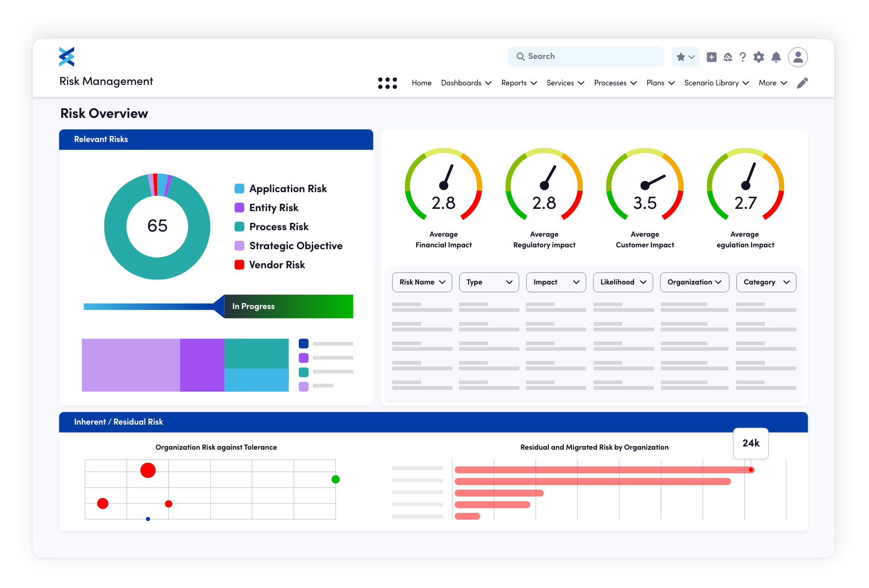Toggle the Application Risk legend item

(281, 188)
